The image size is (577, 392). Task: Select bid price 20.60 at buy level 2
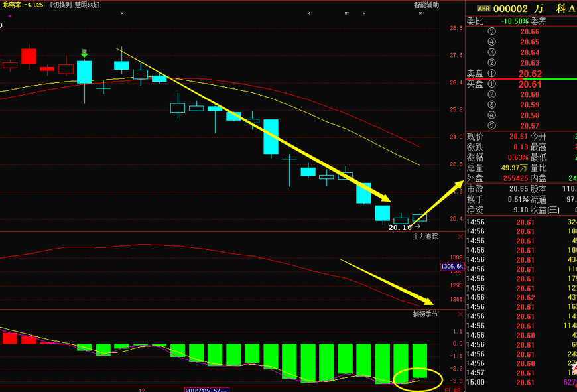click(529, 95)
